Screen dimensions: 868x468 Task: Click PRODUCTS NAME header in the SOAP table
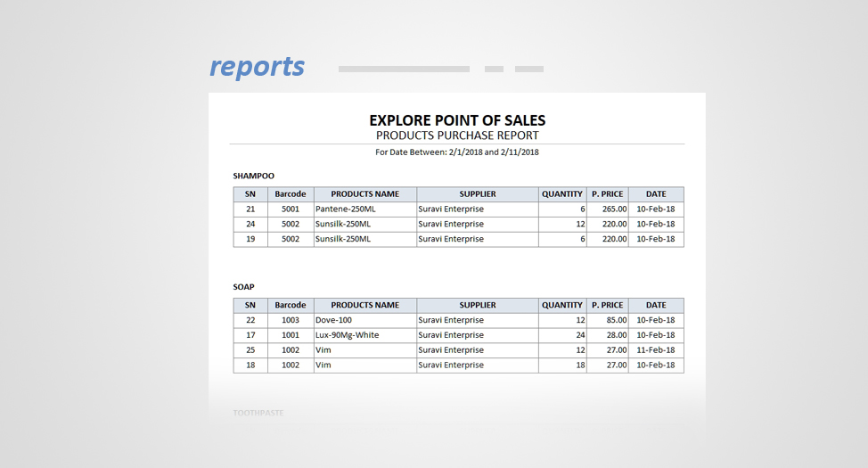(364, 305)
